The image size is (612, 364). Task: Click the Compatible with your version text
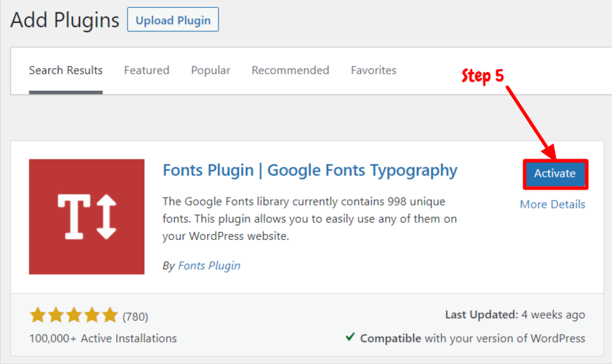point(473,338)
